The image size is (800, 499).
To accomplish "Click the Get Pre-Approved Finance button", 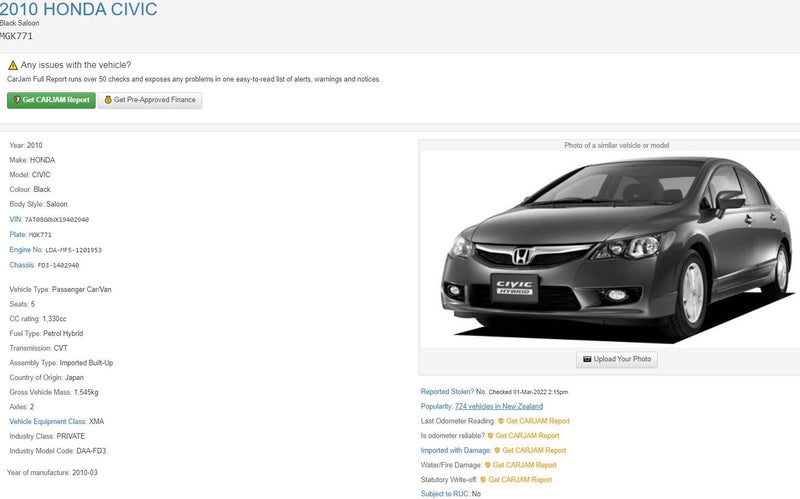I will pos(150,100).
